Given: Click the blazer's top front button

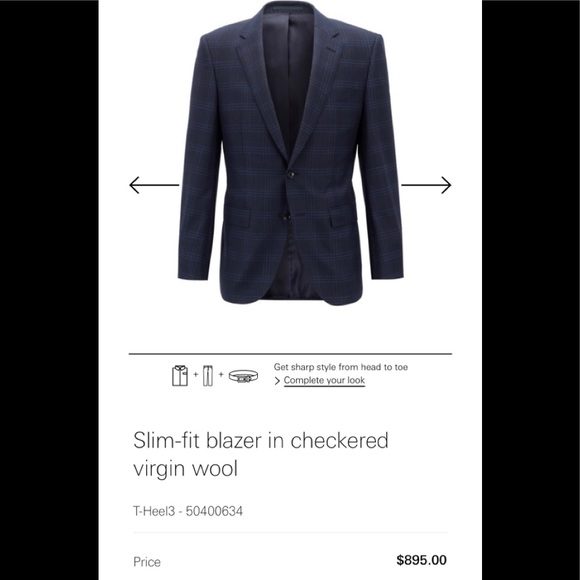Looking at the screenshot, I should (x=290, y=174).
